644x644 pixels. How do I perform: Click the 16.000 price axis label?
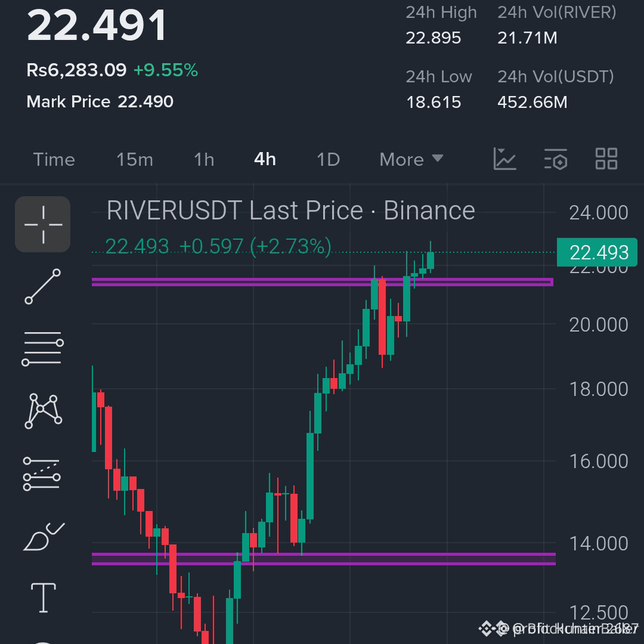pyautogui.click(x=599, y=461)
